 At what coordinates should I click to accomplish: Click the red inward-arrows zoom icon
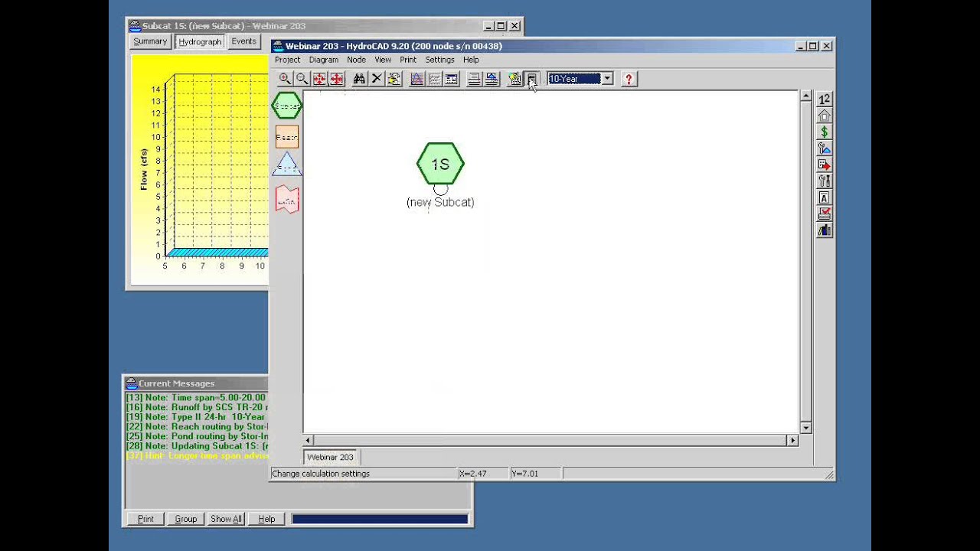click(x=319, y=79)
